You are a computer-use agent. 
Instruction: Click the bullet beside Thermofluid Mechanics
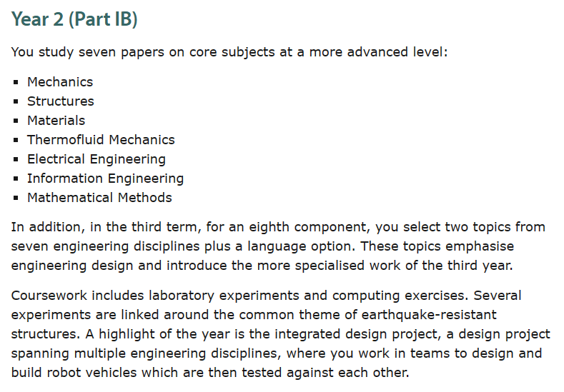16,140
